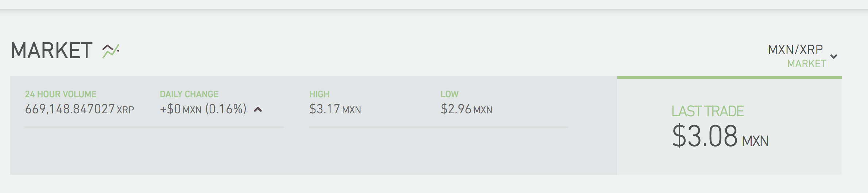Click the $3.08 last trade price

point(705,136)
